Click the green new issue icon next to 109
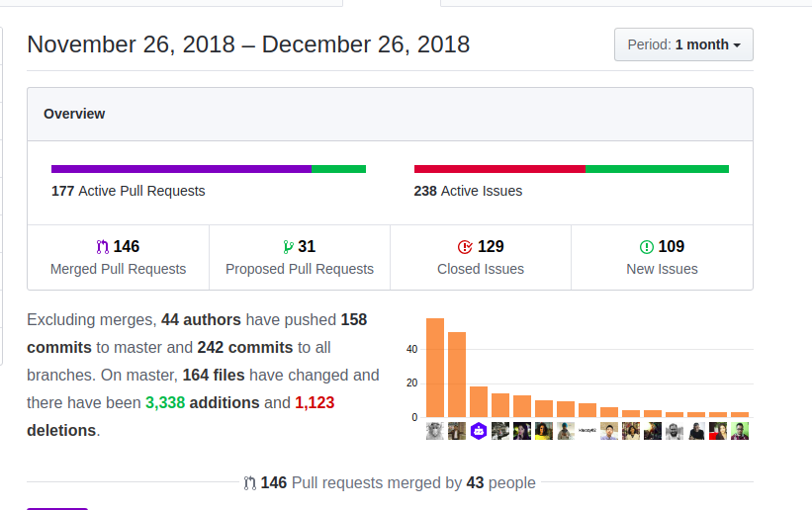 click(x=646, y=247)
